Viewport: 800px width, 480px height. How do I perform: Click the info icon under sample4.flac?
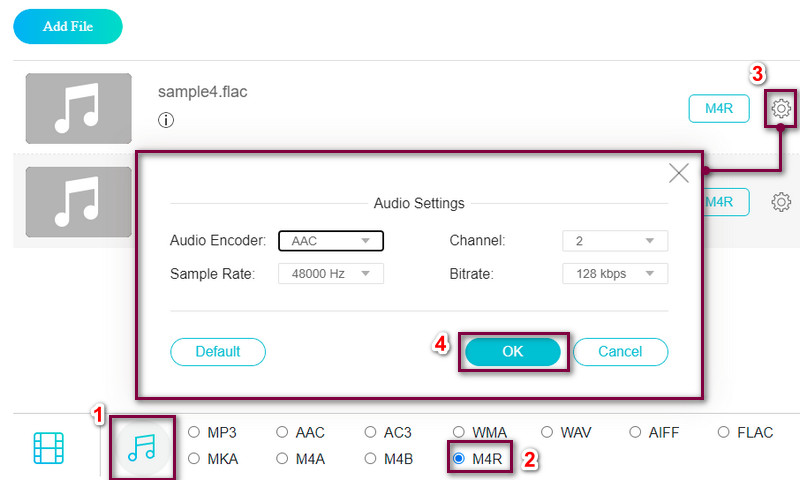coord(166,120)
